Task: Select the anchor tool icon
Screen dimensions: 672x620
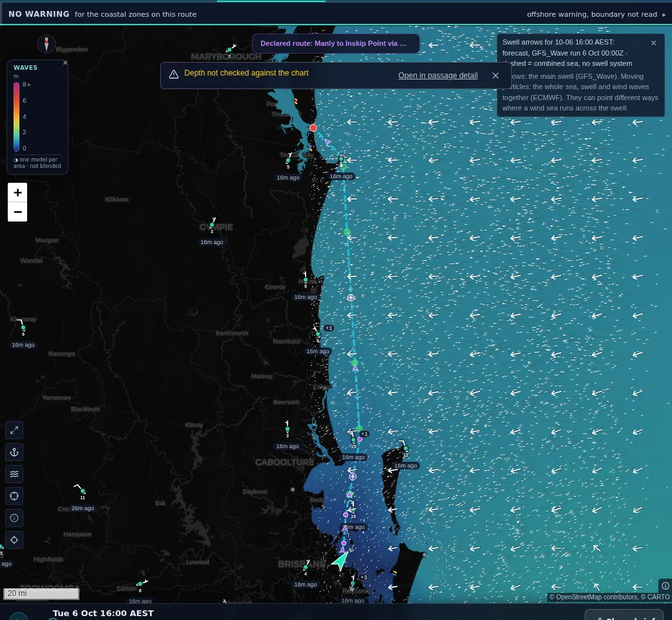Action: [x=14, y=452]
